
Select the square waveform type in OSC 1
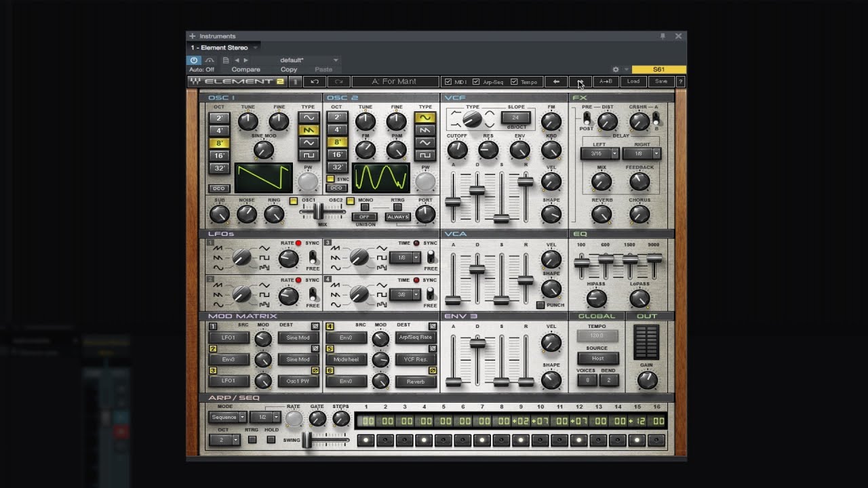[309, 156]
